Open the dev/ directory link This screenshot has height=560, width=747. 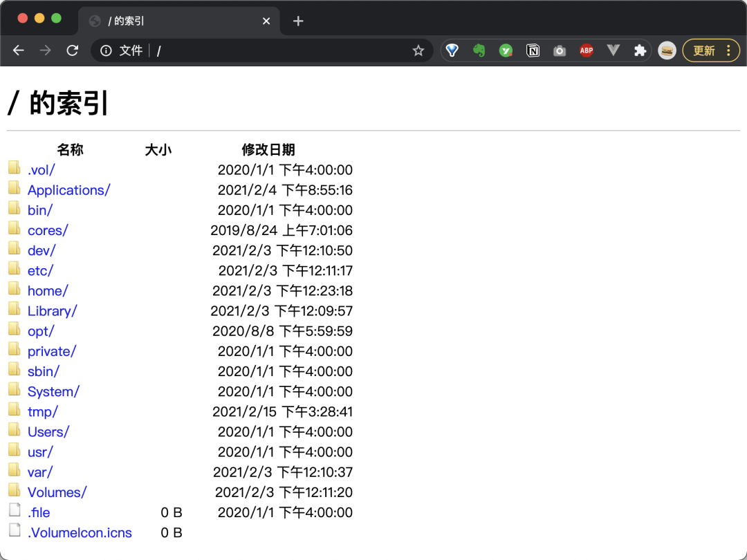tap(41, 250)
